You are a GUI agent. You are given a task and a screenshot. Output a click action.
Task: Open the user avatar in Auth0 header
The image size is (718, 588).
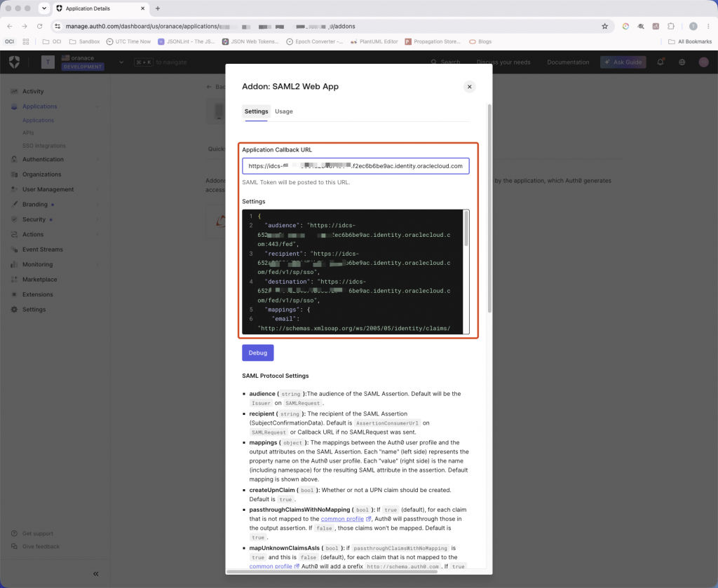pyautogui.click(x=704, y=62)
